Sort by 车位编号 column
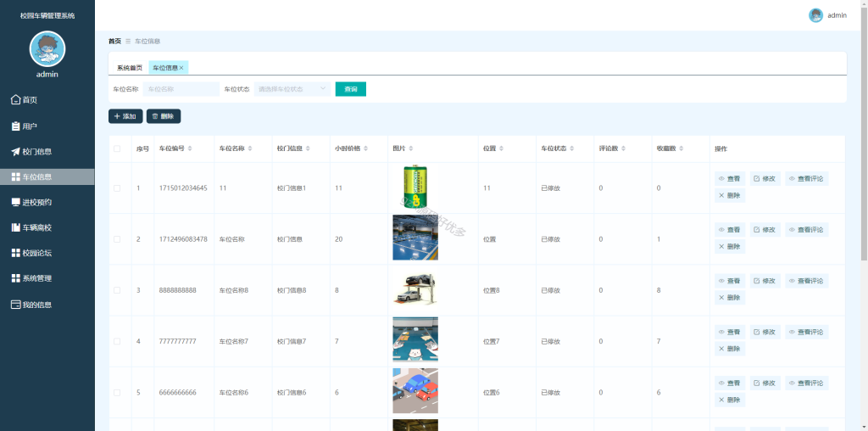The height and width of the screenshot is (431, 868). click(x=190, y=148)
